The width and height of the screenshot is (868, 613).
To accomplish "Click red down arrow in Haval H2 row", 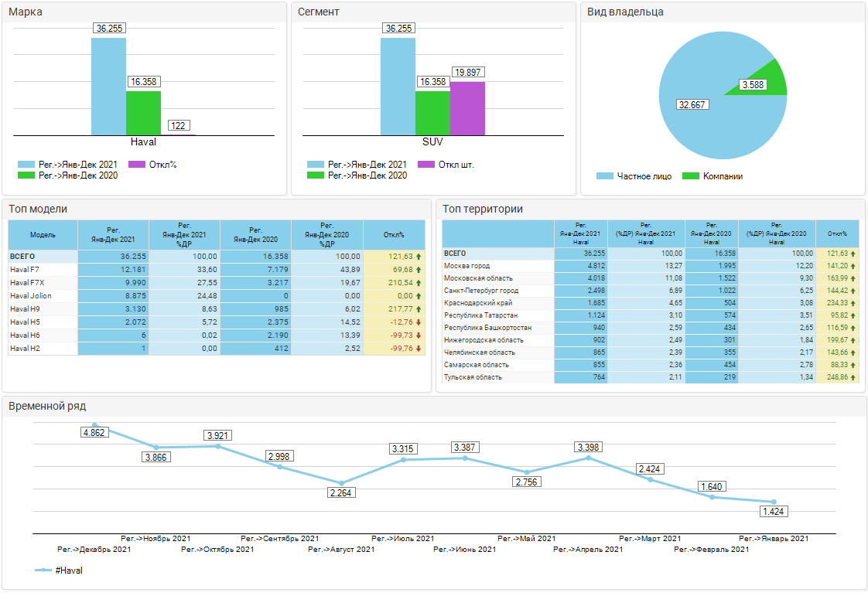I will 419,349.
